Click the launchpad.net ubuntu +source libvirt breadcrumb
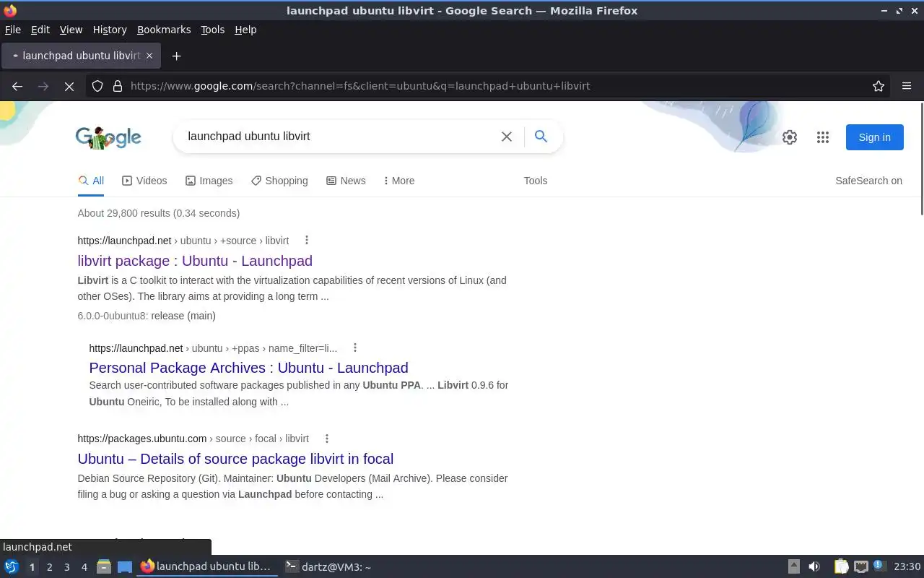This screenshot has height=578, width=924. (x=183, y=241)
